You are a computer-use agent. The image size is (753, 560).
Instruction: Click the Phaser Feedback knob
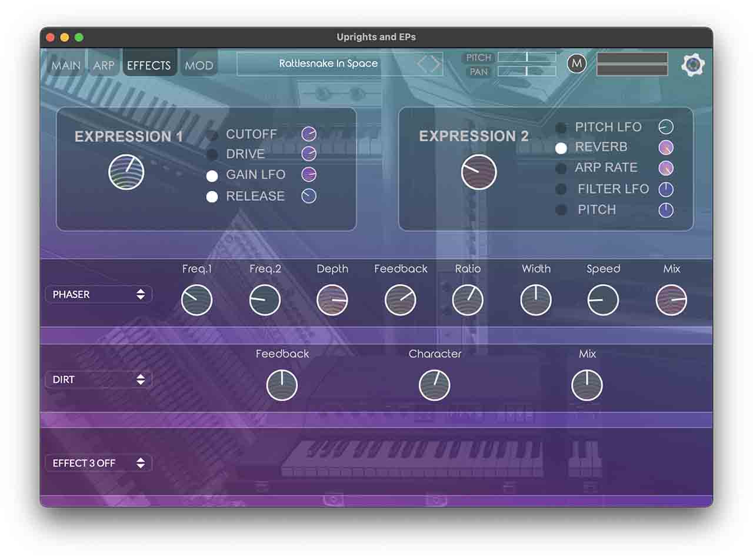[x=401, y=300]
